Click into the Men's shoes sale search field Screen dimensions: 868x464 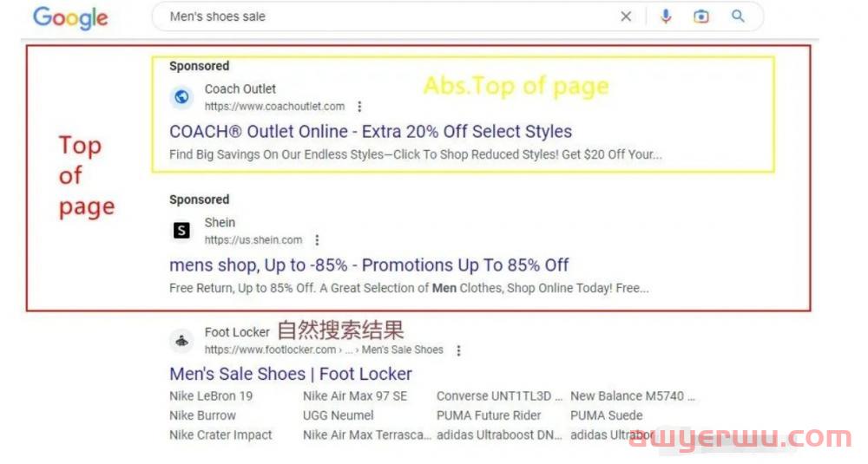pyautogui.click(x=387, y=16)
